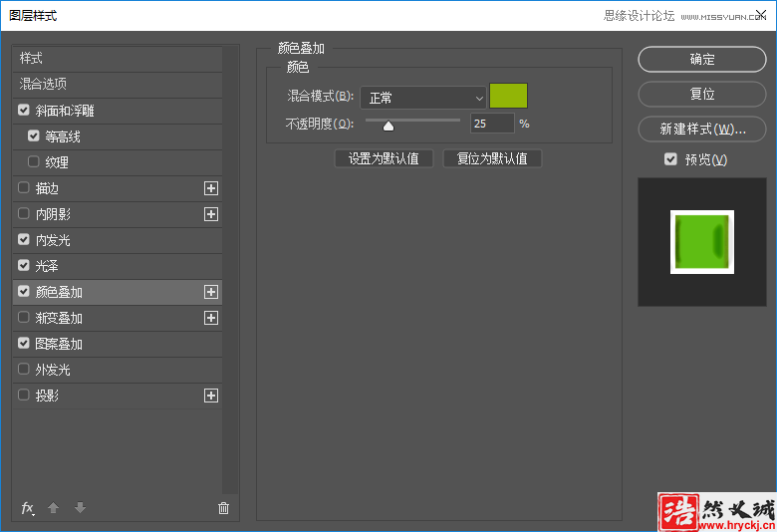Click New Style (新建样式) button
The image size is (777, 532).
702,129
